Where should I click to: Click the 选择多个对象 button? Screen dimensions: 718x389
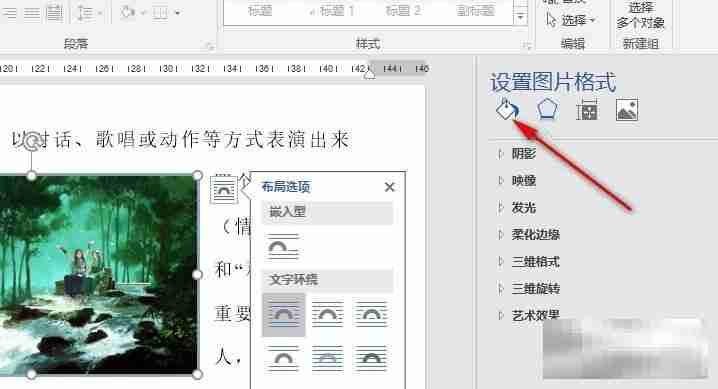point(640,15)
